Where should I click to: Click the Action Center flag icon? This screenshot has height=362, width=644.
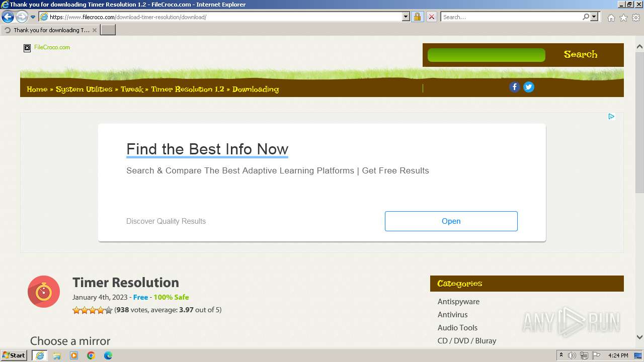pos(596,355)
